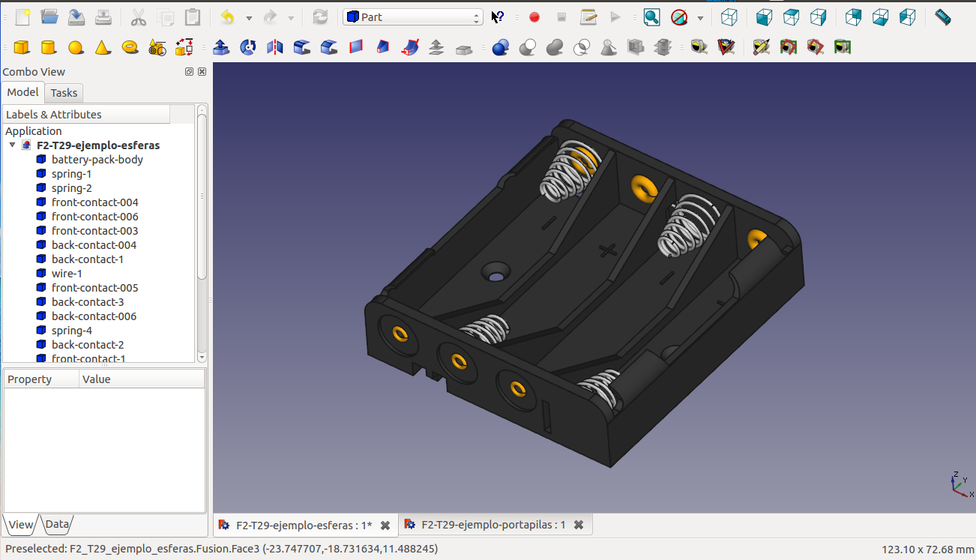Collapse the F2-T29-ejemplo-esferas tree node
The width and height of the screenshot is (976, 560).
13,145
